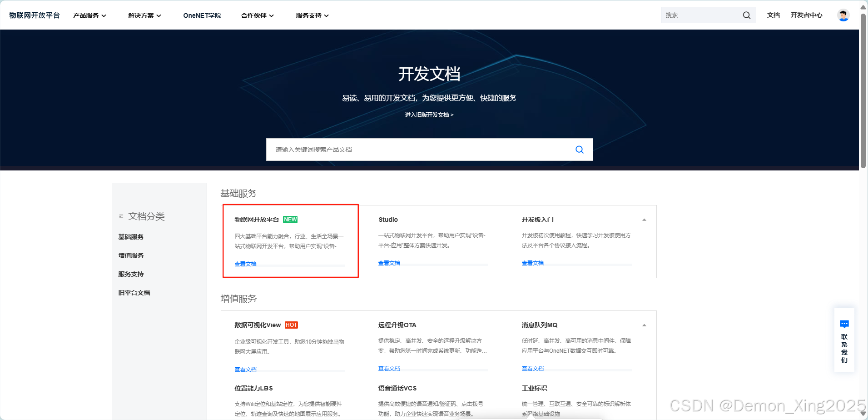Screen dimensions: 868x420
Task: Click the scrollbar up arrow
Action: point(863,7)
